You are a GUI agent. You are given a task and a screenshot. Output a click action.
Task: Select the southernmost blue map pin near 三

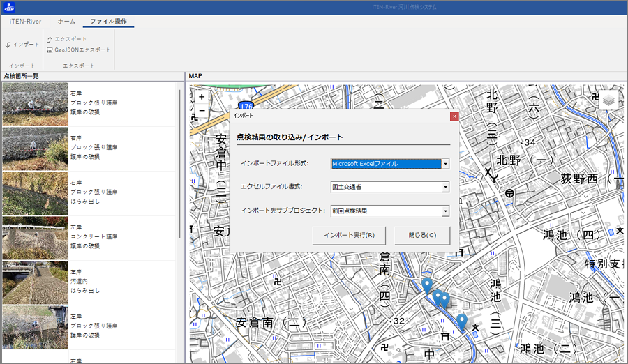point(462,322)
